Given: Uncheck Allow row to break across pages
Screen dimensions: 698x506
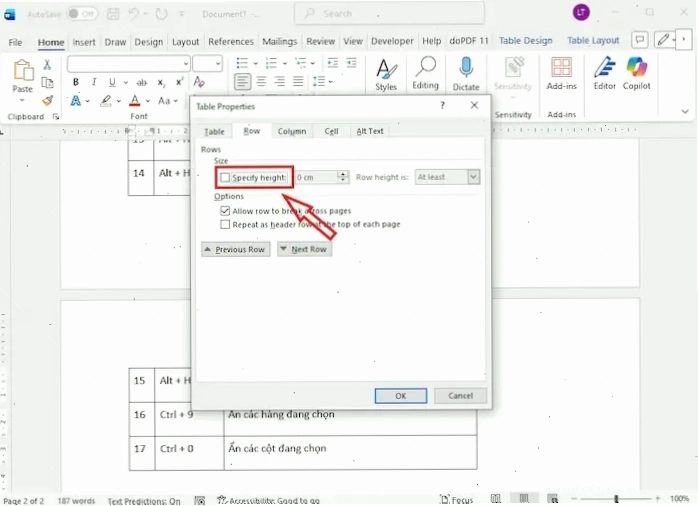Looking at the screenshot, I should pos(225,211).
